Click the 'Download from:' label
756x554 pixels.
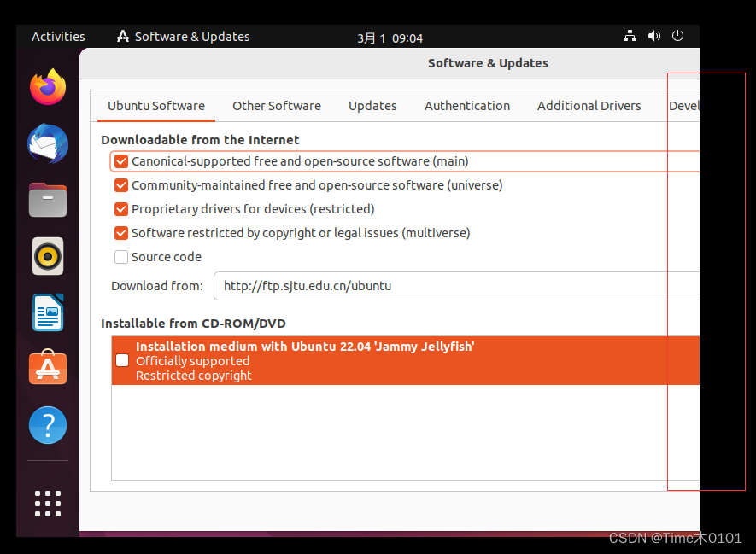(x=157, y=286)
